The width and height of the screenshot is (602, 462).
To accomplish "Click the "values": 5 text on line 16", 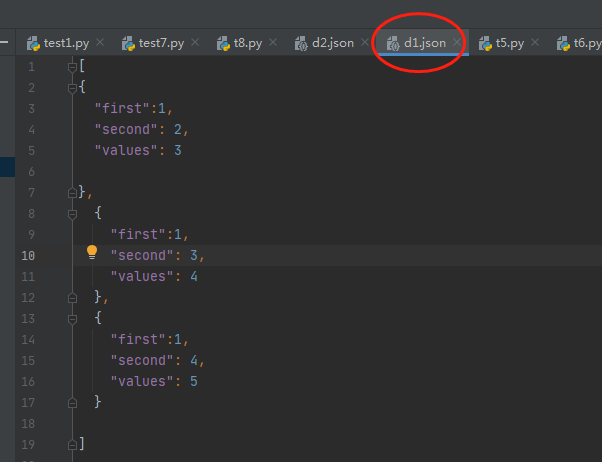I will [154, 381].
